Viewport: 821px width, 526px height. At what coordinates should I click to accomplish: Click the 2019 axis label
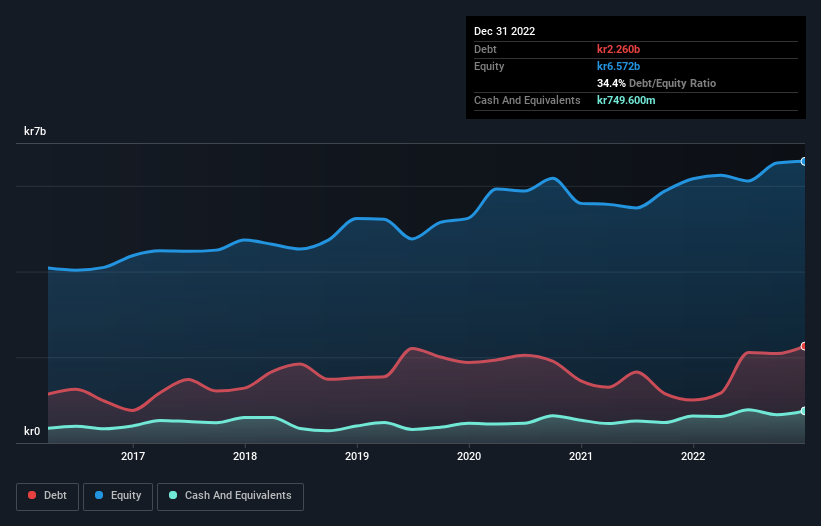(357, 456)
